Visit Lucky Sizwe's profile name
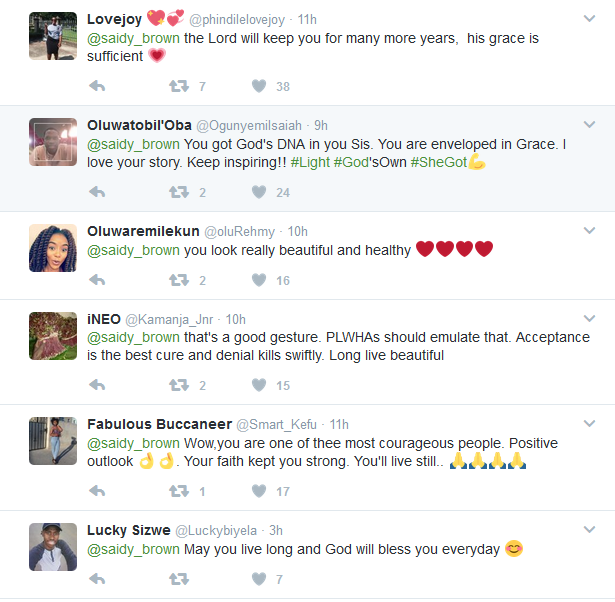Screen dimensions: 615x602 (127, 529)
